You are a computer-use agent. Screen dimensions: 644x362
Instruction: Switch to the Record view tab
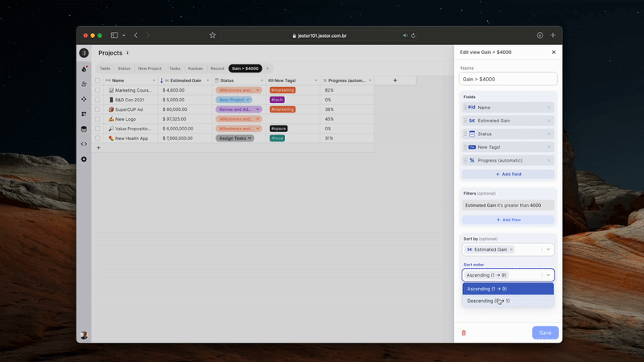click(217, 68)
